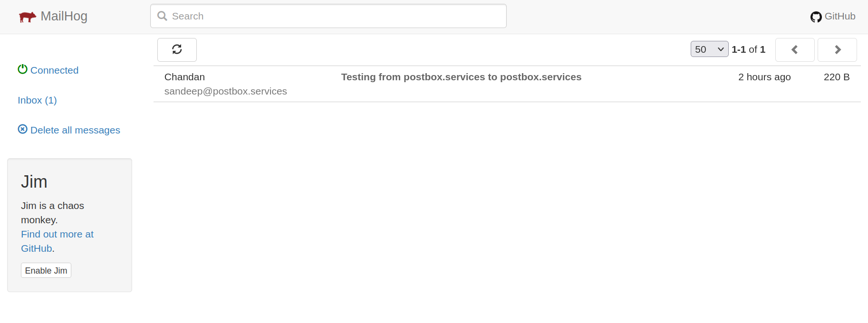The height and width of the screenshot is (323, 868).
Task: Click the green power icon beside Connected
Action: tap(22, 69)
